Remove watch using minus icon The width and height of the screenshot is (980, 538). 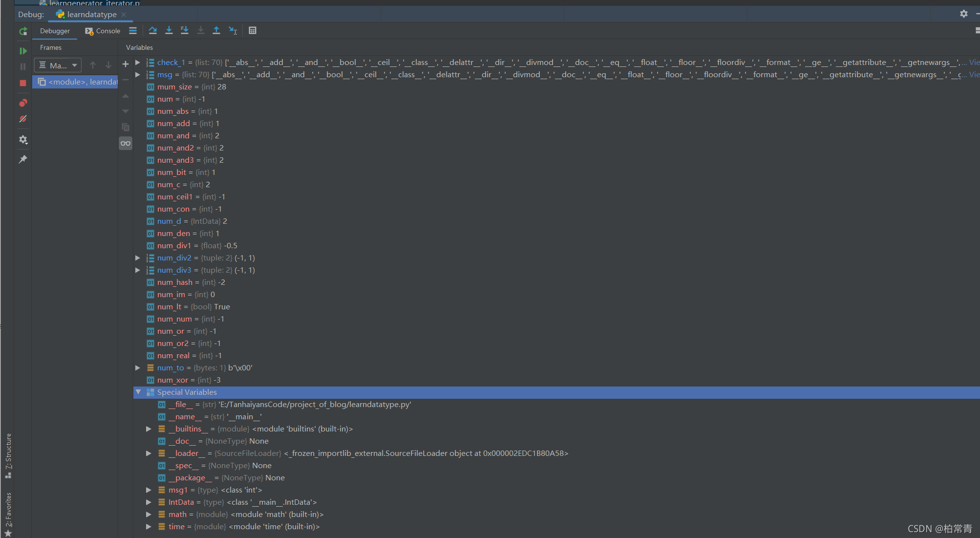tap(126, 80)
